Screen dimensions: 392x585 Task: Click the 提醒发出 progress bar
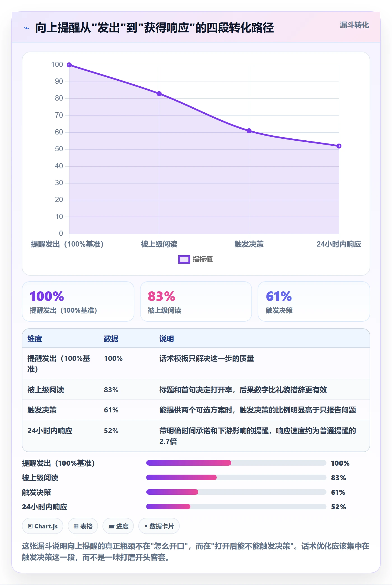coord(236,463)
